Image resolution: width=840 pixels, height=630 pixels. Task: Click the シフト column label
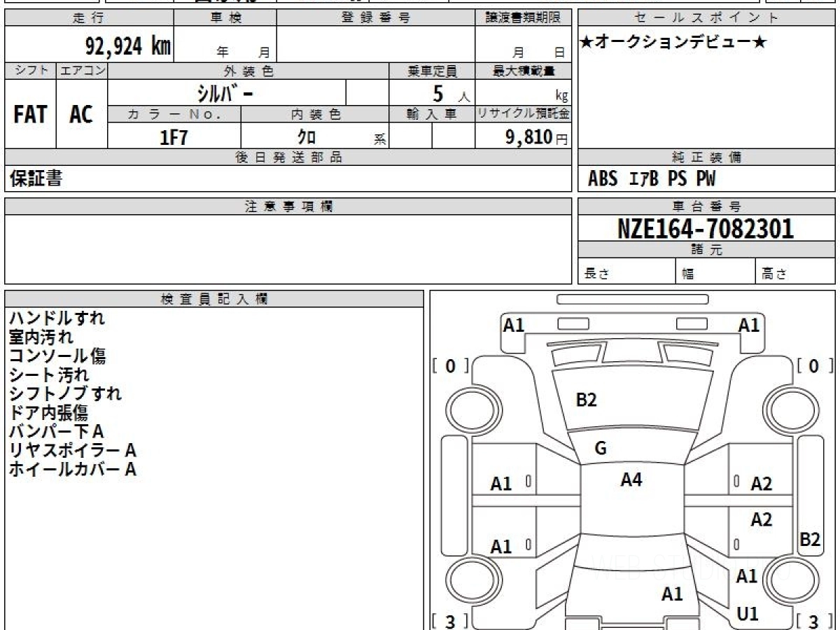click(x=31, y=71)
